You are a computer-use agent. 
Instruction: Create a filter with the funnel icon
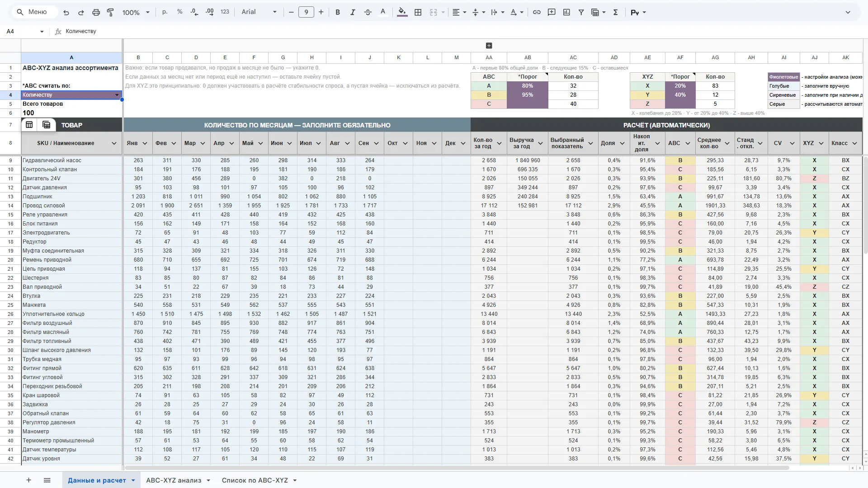(581, 12)
